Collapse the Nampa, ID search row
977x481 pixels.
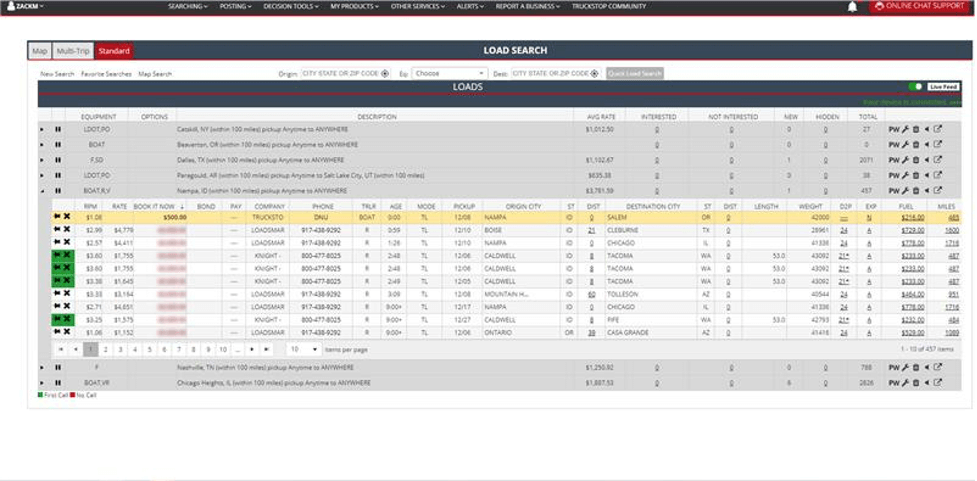tap(42, 190)
